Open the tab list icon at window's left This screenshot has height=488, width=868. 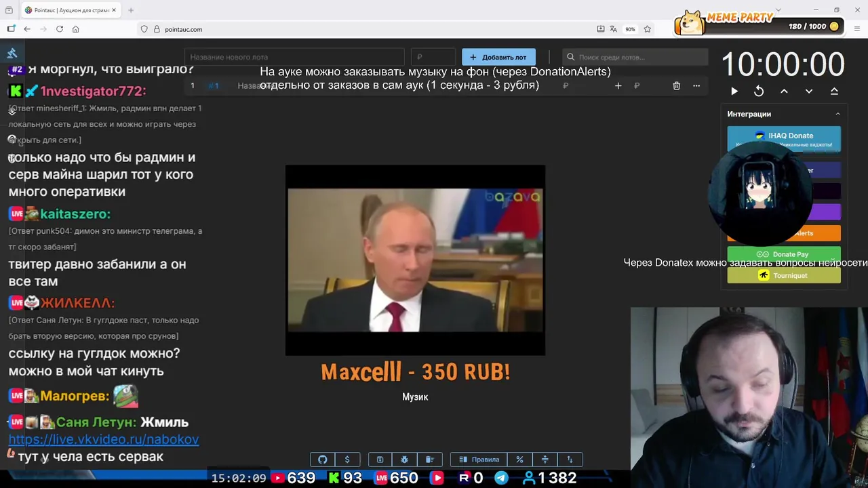(9, 10)
